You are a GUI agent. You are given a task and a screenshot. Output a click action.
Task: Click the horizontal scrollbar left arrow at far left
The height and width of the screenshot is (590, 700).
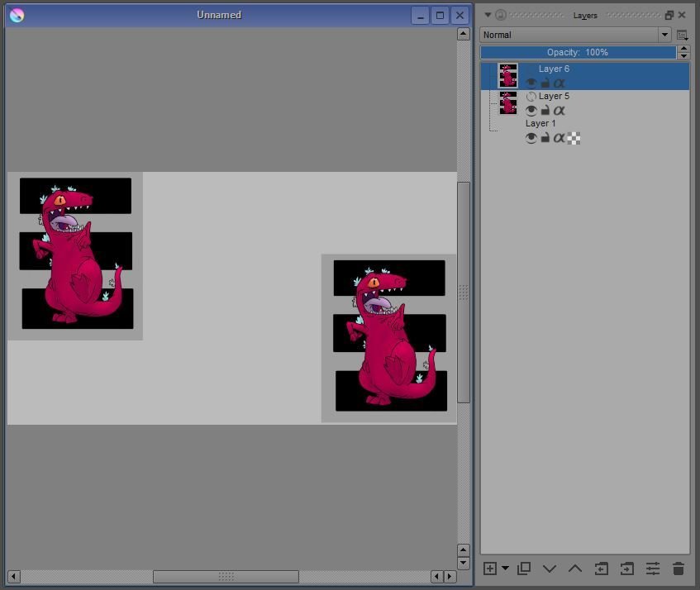14,577
